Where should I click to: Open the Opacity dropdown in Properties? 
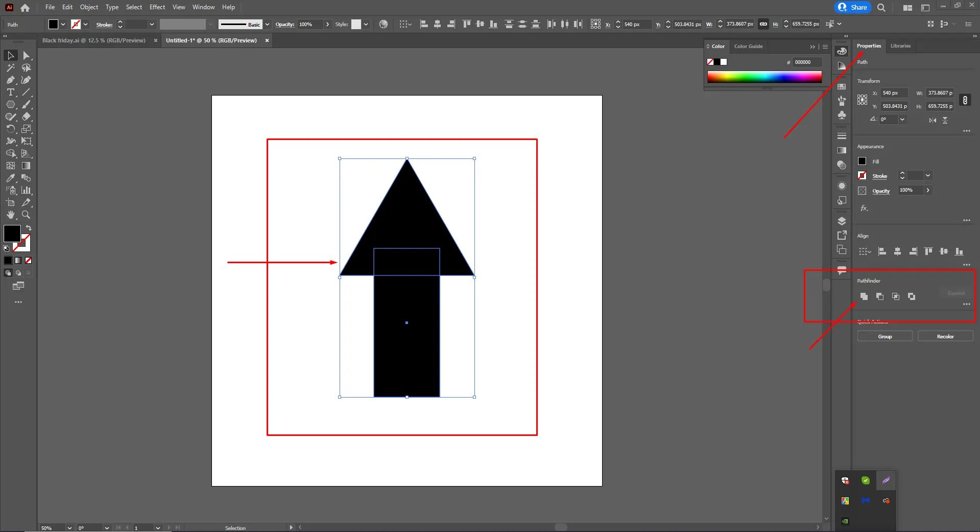928,190
